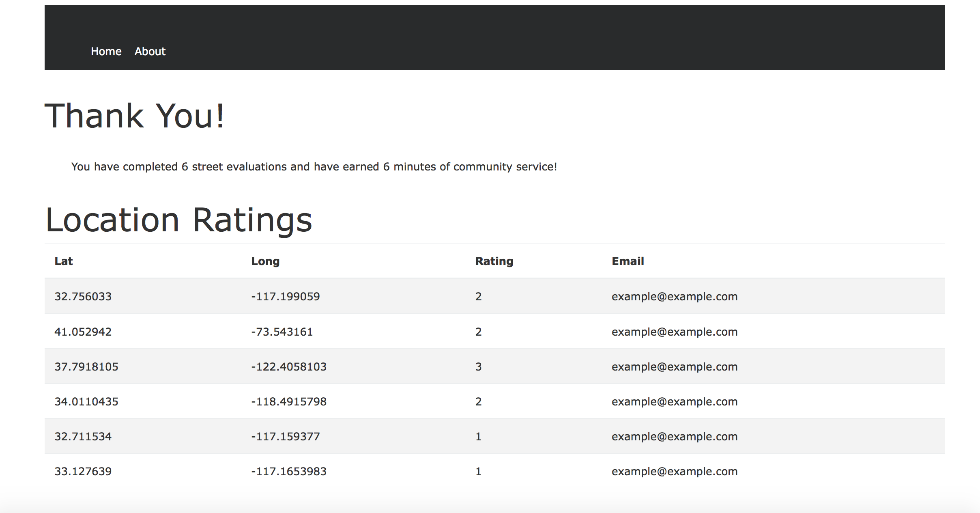Click the Thank You! heading

(x=134, y=116)
